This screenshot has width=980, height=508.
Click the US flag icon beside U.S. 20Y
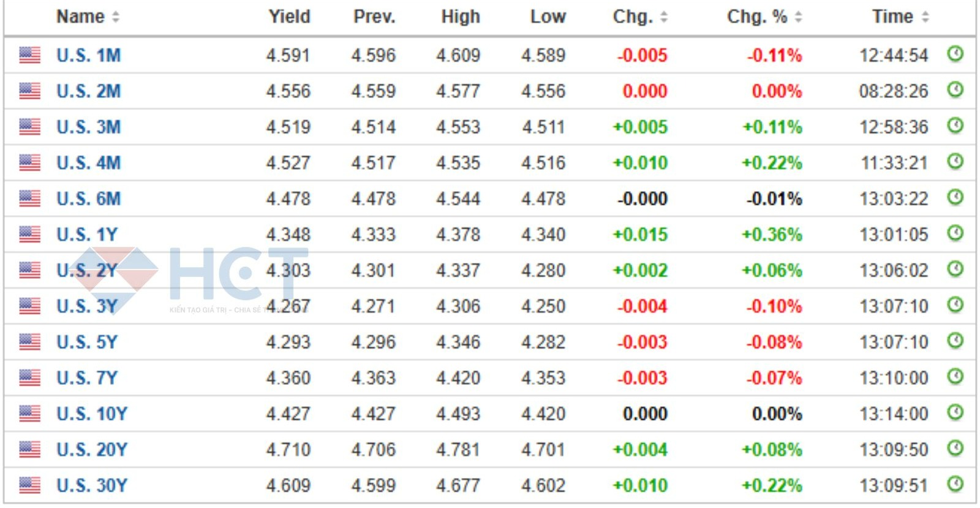29,450
